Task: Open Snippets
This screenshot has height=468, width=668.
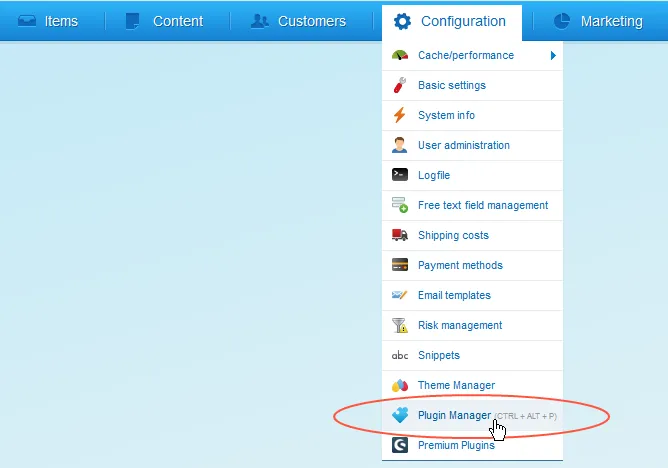Action: coord(472,356)
